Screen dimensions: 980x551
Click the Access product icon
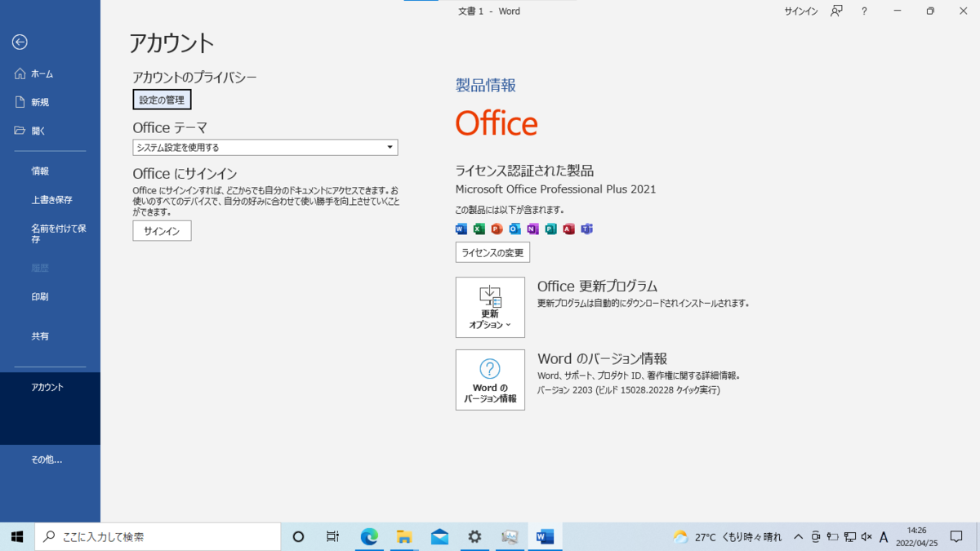pyautogui.click(x=568, y=229)
